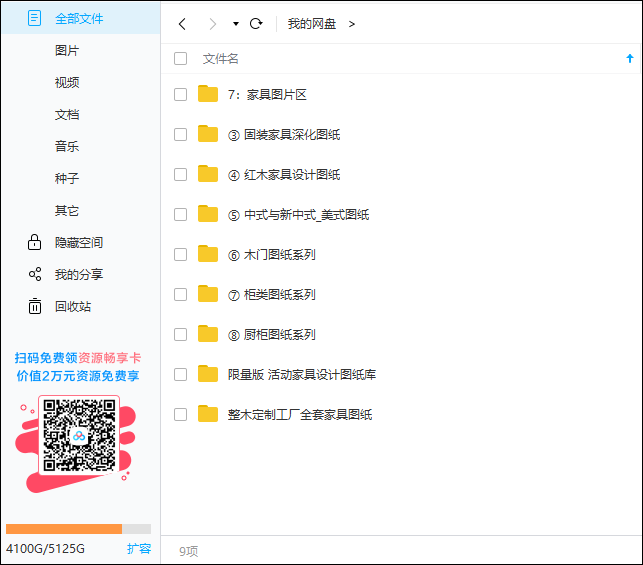Go back with the left arrow
The image size is (643, 565).
click(182, 24)
